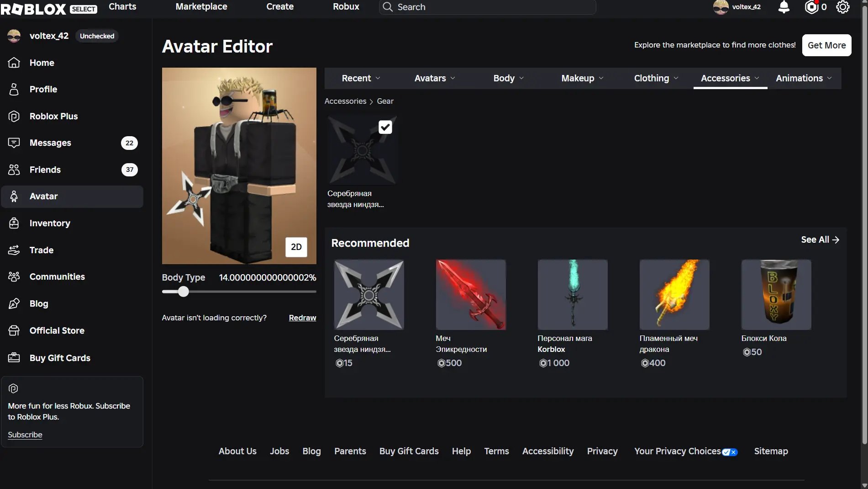The image size is (868, 489).
Task: Expand the Avatars dropdown
Action: coord(435,78)
